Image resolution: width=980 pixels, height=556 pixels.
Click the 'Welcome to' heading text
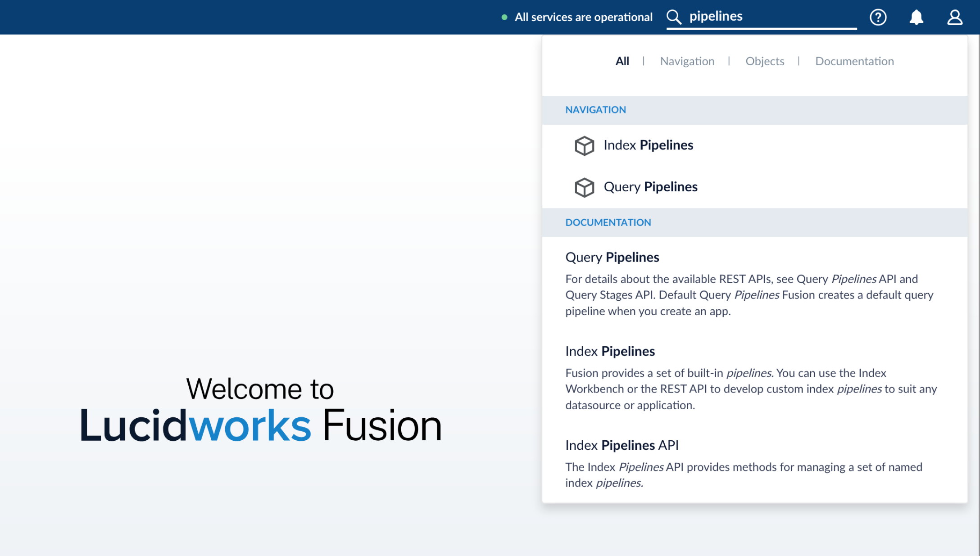260,389
